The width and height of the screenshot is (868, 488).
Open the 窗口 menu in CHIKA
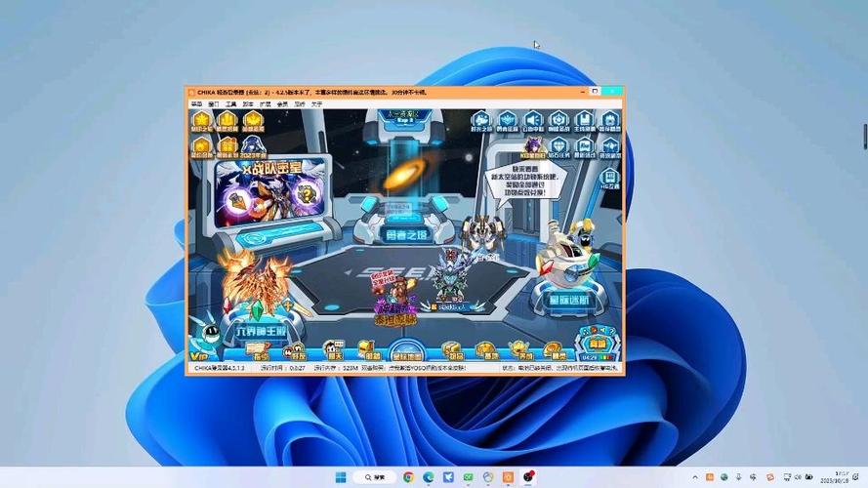coord(214,104)
